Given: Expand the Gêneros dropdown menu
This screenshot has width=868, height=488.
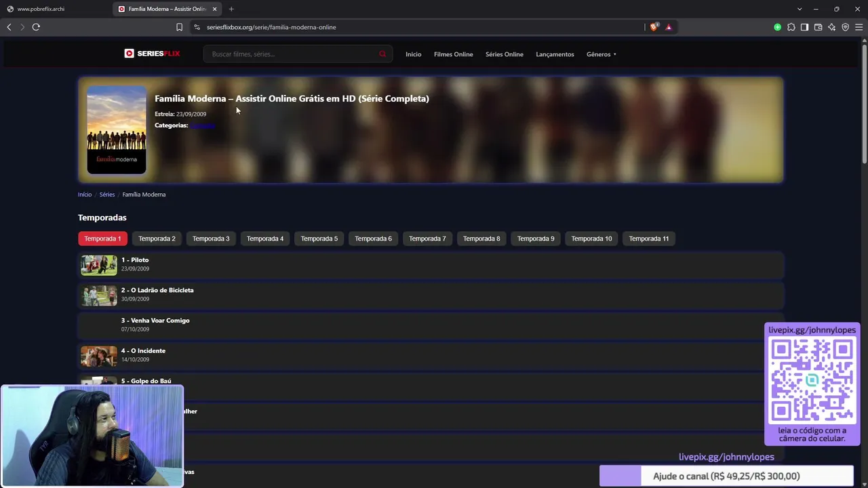Looking at the screenshot, I should click(x=601, y=54).
